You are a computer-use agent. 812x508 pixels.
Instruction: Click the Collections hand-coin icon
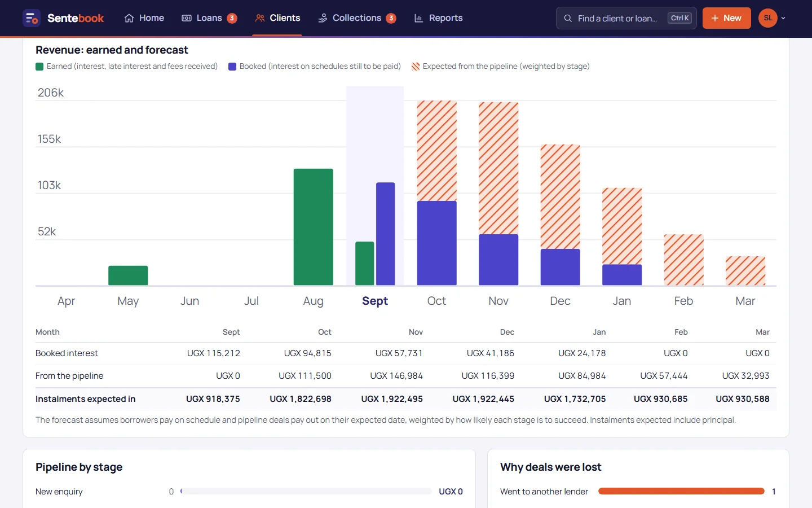(323, 18)
